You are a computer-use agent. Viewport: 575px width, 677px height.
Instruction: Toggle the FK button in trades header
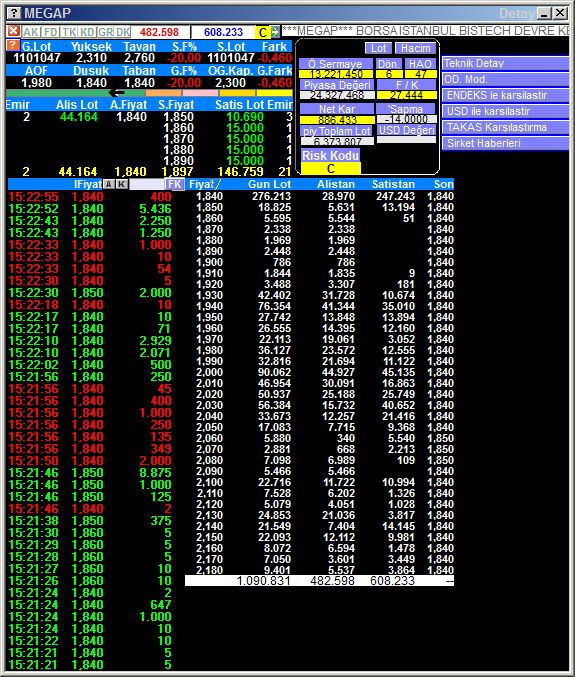(175, 184)
